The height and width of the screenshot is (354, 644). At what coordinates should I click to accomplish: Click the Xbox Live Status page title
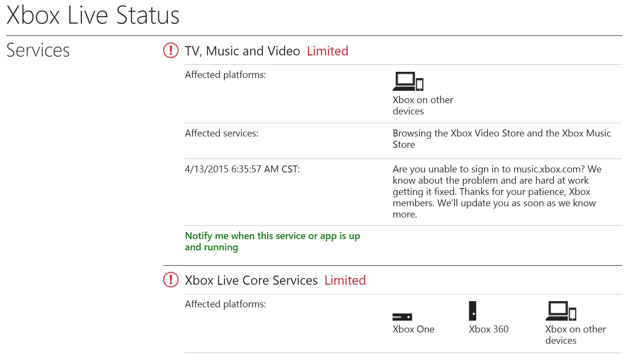[x=93, y=15]
